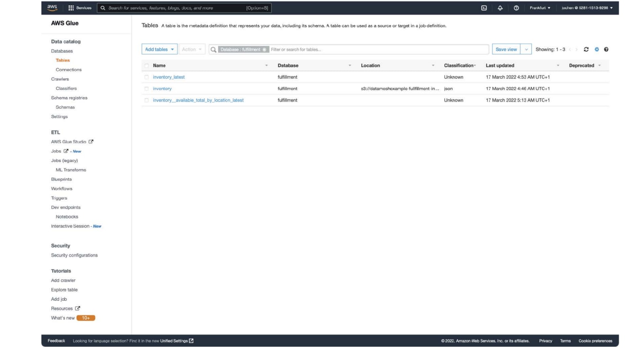The image size is (644, 362).
Task: Click the search magnifier in filter bar
Action: [x=213, y=49]
